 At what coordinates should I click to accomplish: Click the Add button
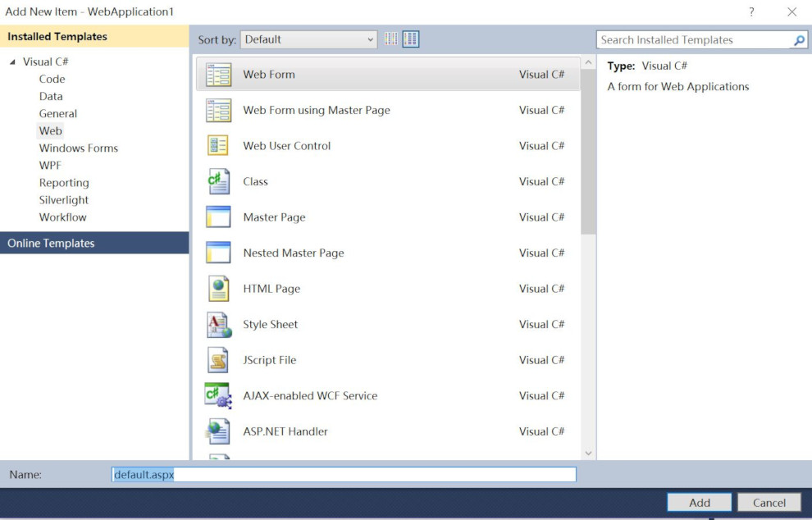pyautogui.click(x=699, y=502)
